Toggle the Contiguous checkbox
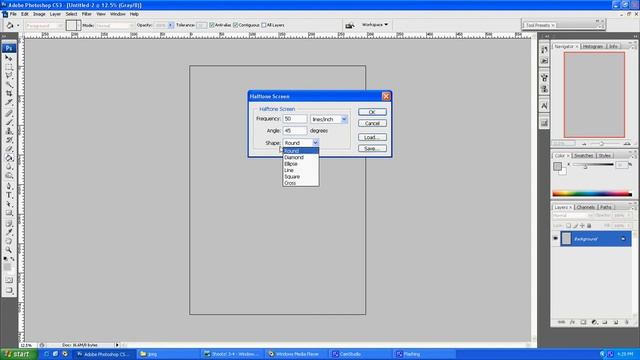 (x=236, y=25)
